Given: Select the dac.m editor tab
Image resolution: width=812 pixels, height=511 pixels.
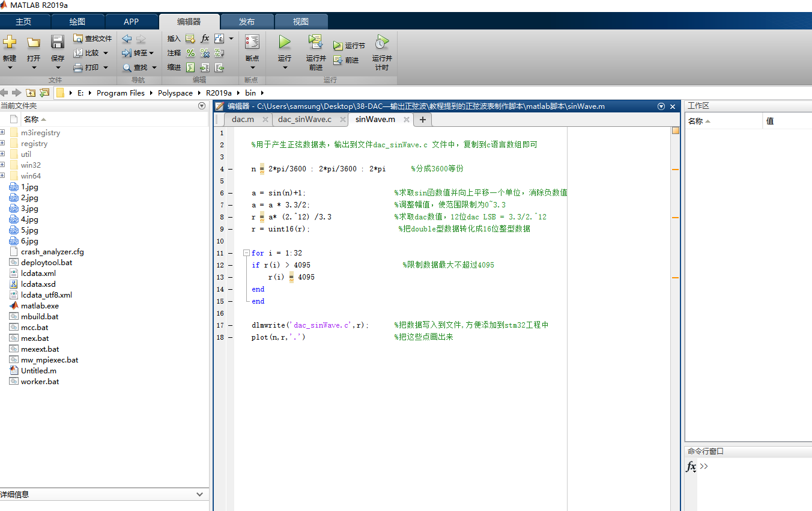Looking at the screenshot, I should click(243, 120).
